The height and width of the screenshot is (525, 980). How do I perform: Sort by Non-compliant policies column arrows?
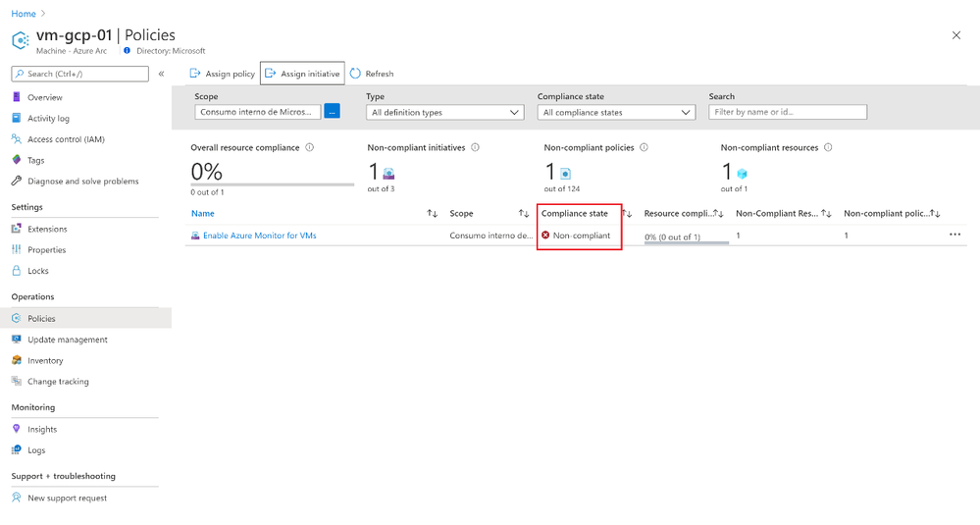click(x=935, y=214)
